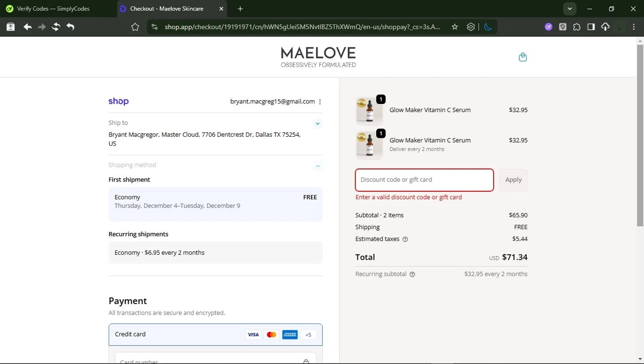Click the shop.app checkout URL
The image size is (644, 364).
point(302,27)
